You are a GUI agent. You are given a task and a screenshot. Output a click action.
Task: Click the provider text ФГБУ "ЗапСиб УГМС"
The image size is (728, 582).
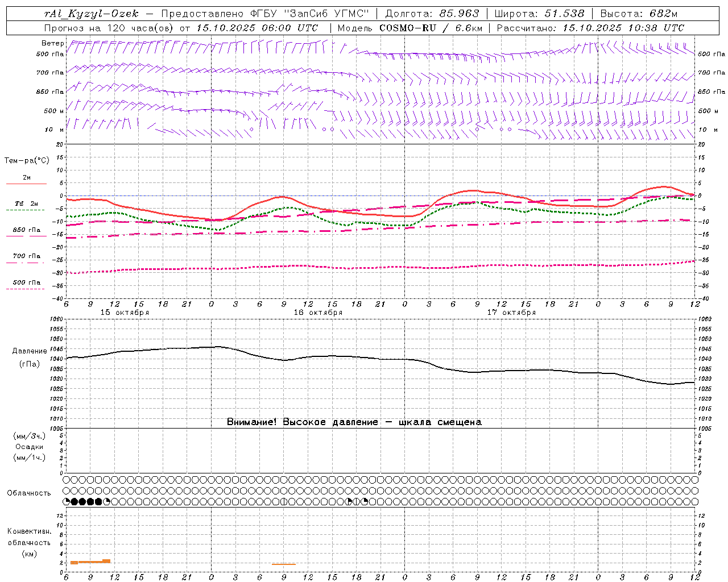coord(309,14)
